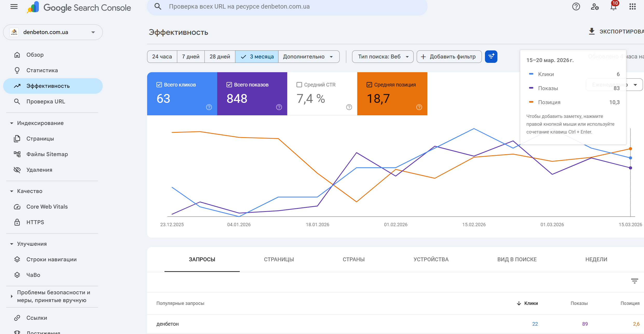This screenshot has height=334, width=644.
Task: Open Эффективность in the sidebar
Action: (53, 86)
